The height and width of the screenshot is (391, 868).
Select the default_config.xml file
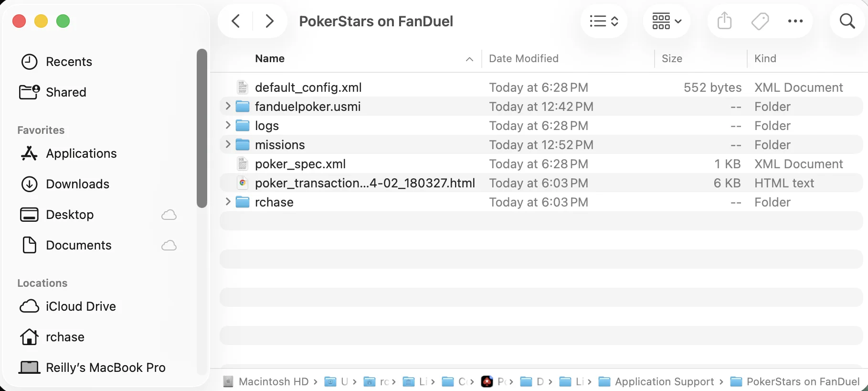pyautogui.click(x=308, y=87)
